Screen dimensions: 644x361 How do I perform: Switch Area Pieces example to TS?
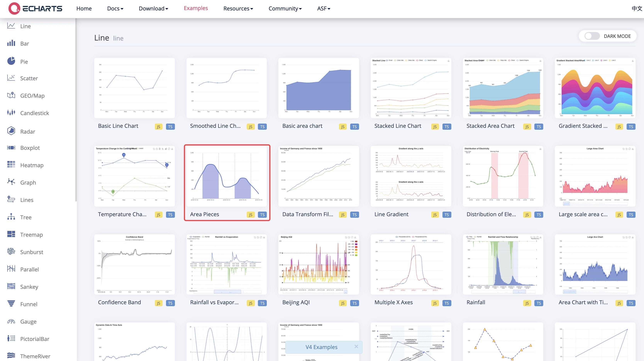(262, 215)
